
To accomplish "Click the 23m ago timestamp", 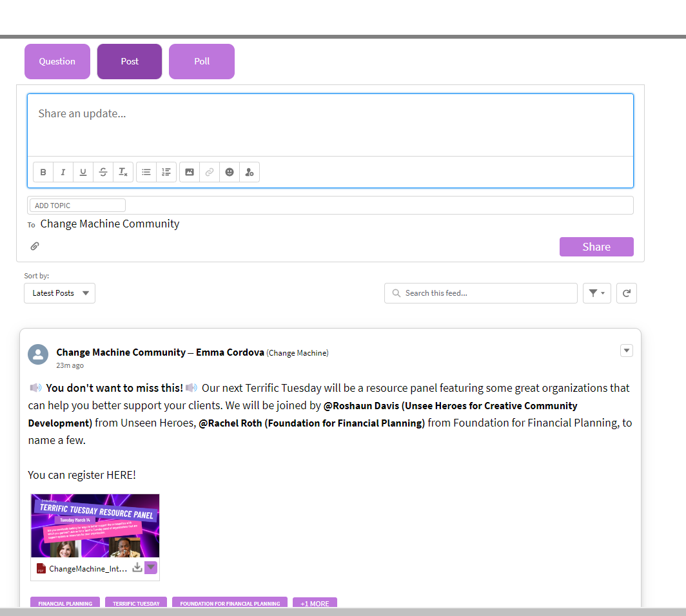I will pos(70,365).
